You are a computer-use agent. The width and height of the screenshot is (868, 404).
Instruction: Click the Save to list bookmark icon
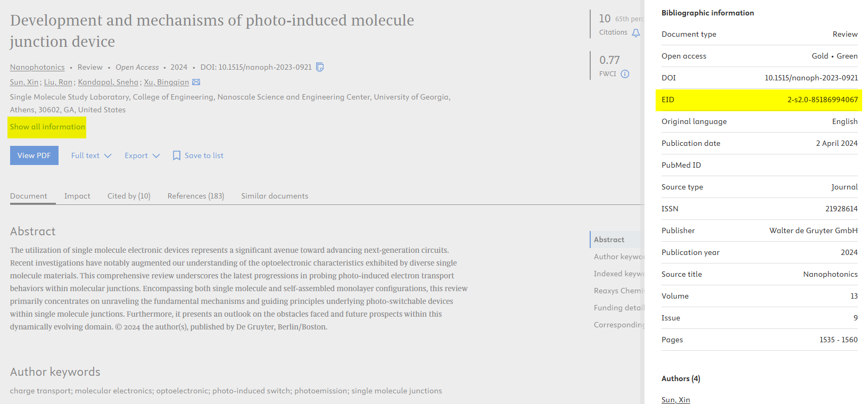(177, 155)
